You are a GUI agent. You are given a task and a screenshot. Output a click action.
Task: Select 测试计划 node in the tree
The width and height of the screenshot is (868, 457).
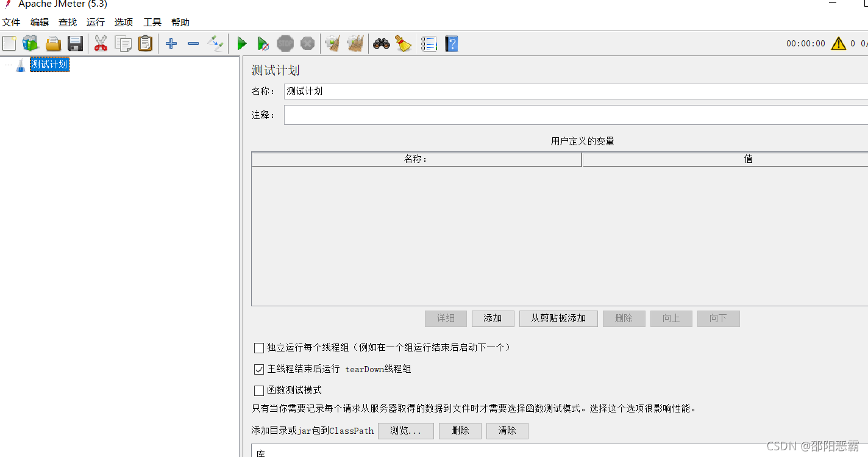pyautogui.click(x=49, y=65)
